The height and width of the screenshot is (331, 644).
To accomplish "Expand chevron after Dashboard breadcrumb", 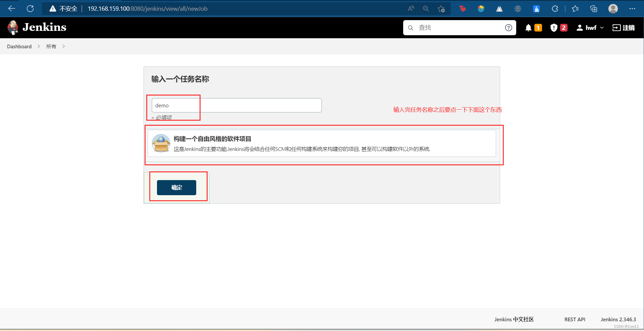I will coord(39,46).
